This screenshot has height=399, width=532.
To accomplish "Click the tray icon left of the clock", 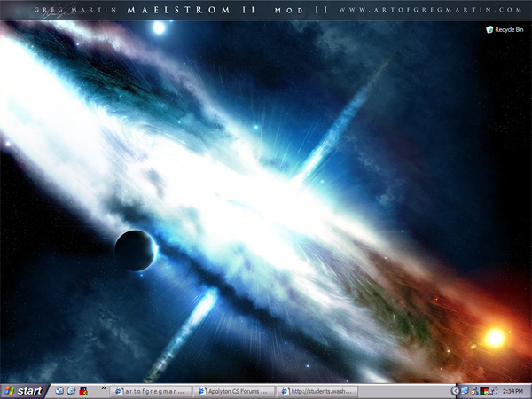I will pyautogui.click(x=493, y=390).
